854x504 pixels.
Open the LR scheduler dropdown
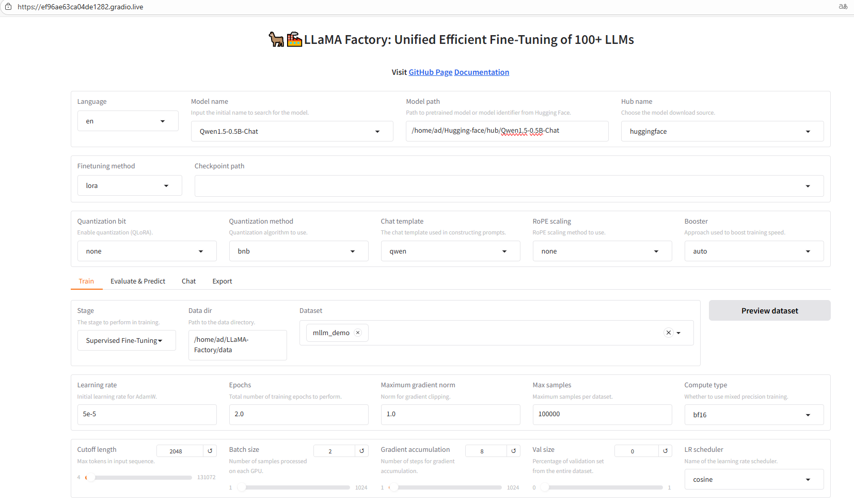pyautogui.click(x=754, y=479)
